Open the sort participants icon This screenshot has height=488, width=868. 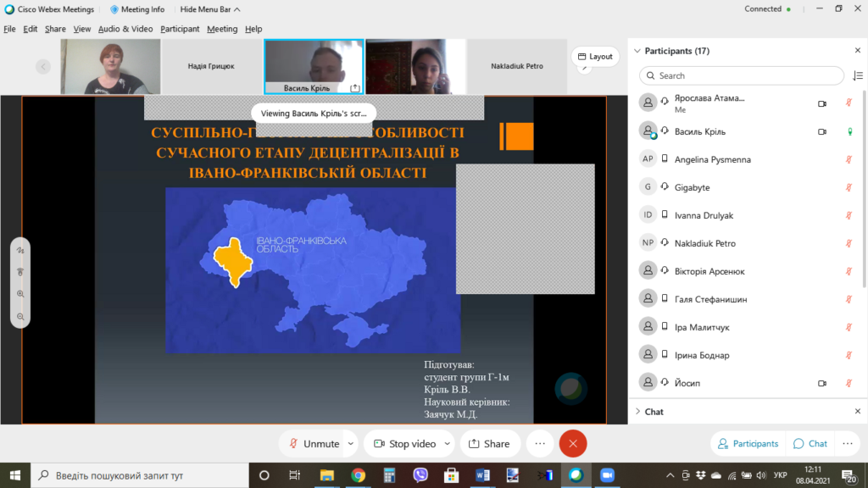[x=856, y=75]
